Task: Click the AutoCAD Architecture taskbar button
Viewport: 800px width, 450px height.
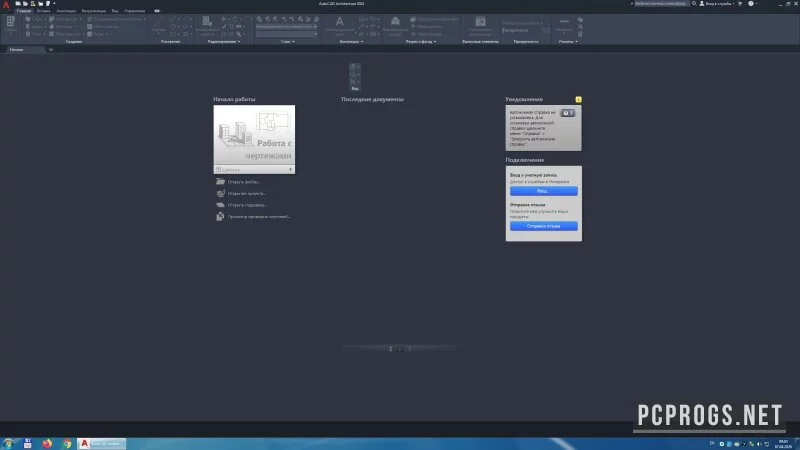Action: (102, 444)
